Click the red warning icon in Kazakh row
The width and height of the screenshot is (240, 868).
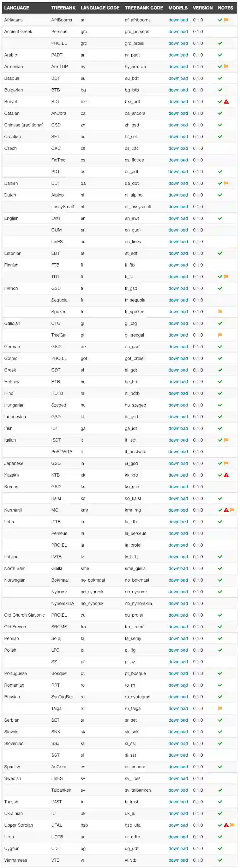(226, 475)
